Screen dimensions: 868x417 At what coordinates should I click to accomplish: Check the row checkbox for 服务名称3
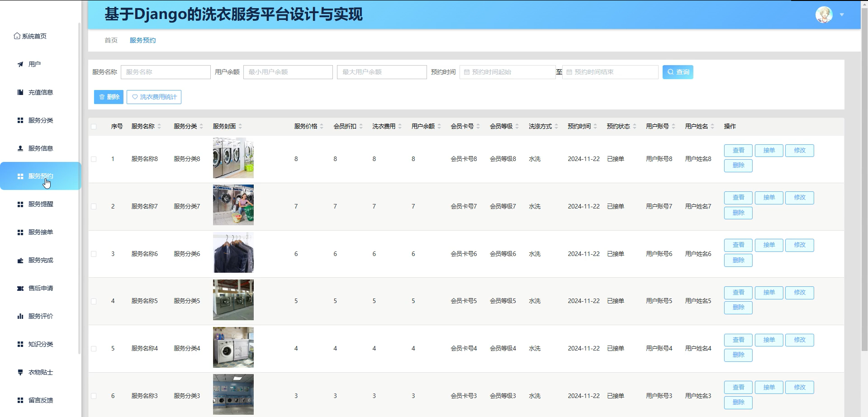[94, 396]
